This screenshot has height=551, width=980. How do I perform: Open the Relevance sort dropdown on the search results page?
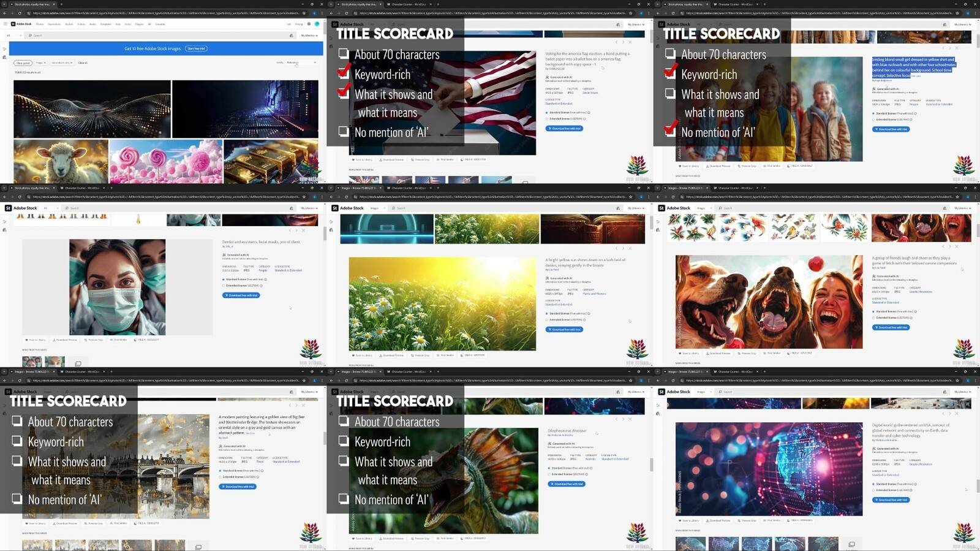pyautogui.click(x=301, y=63)
